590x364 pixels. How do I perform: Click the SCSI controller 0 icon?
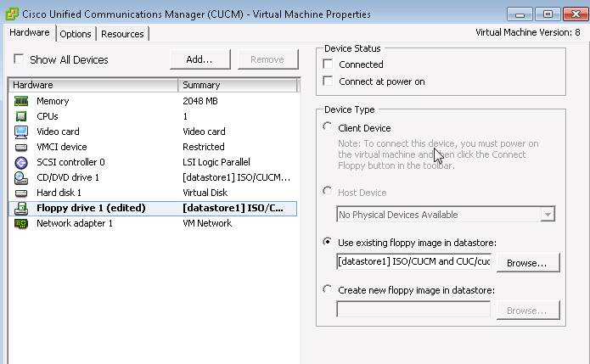tap(21, 162)
